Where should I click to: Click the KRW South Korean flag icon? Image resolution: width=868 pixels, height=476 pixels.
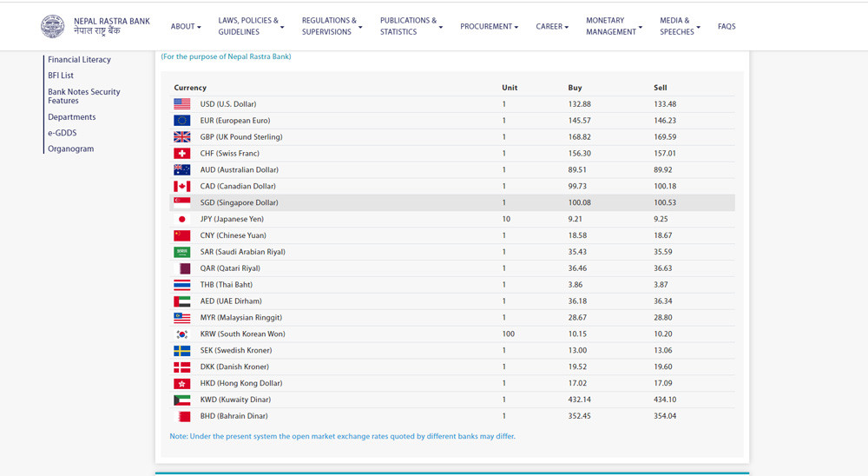coord(181,334)
